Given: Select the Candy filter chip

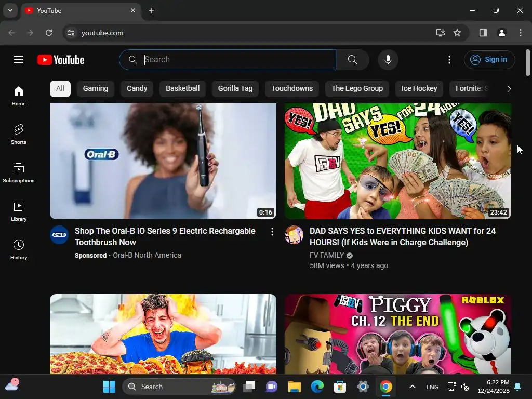Looking at the screenshot, I should (x=137, y=88).
